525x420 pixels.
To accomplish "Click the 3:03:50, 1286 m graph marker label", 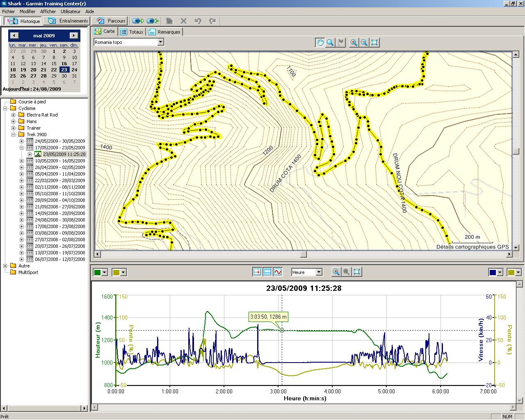I will [x=268, y=317].
